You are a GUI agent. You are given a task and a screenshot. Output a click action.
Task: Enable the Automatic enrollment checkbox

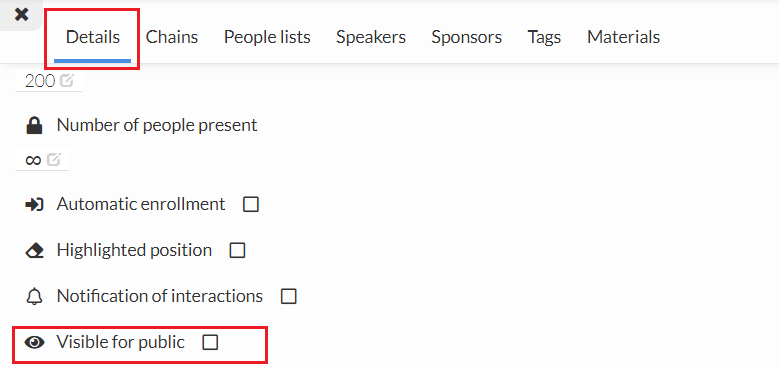(x=251, y=204)
